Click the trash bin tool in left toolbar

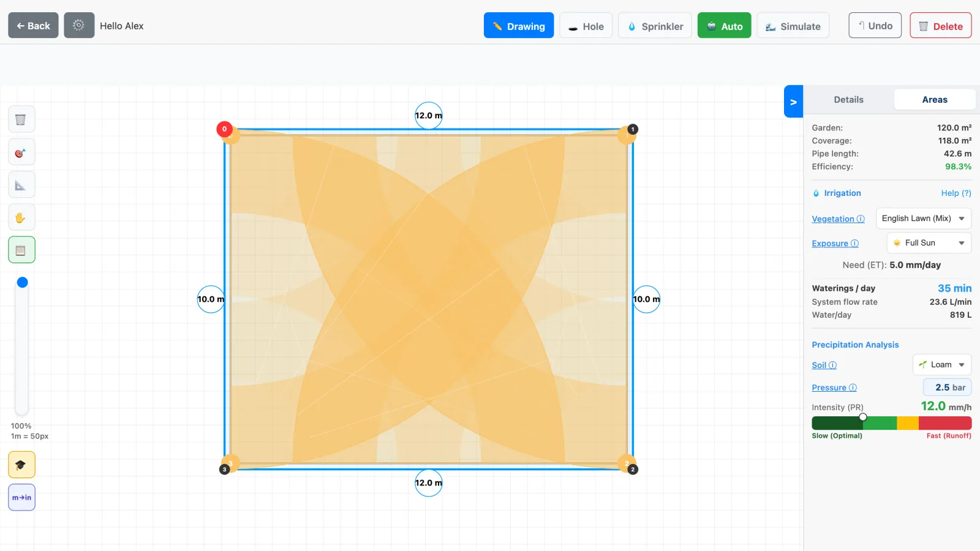click(x=21, y=119)
